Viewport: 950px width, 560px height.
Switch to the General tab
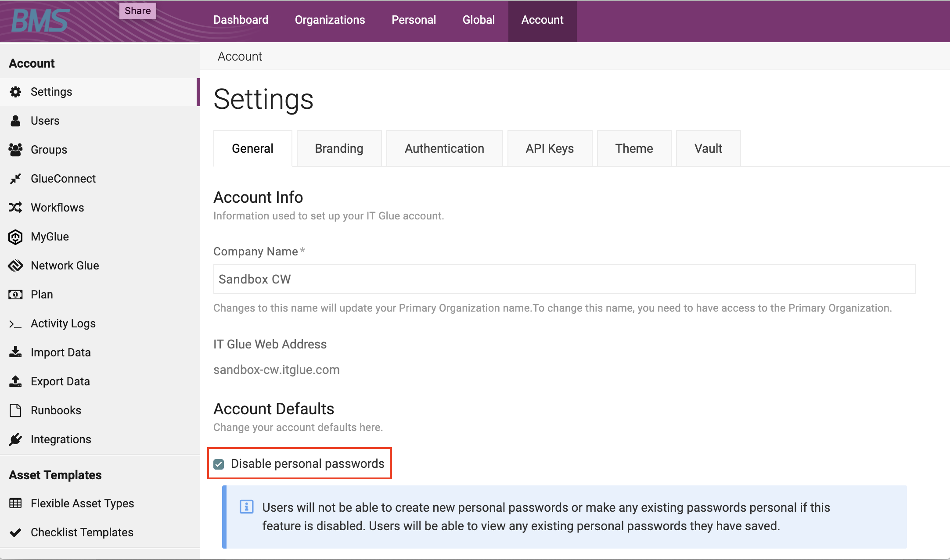tap(252, 148)
